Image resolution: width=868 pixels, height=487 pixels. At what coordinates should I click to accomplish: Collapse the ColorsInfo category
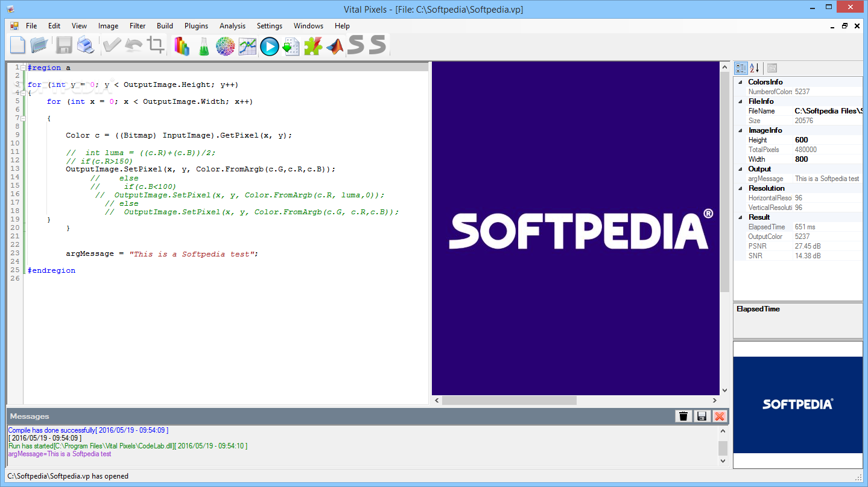741,82
